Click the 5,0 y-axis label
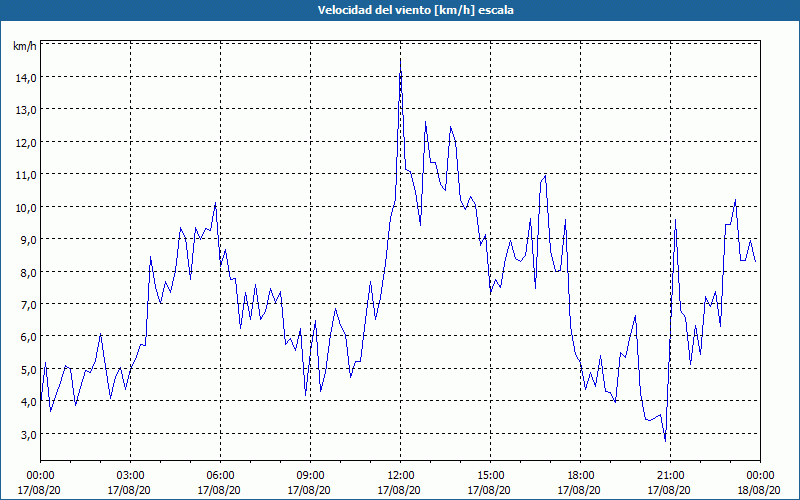The width and height of the screenshot is (800, 500). [28, 369]
